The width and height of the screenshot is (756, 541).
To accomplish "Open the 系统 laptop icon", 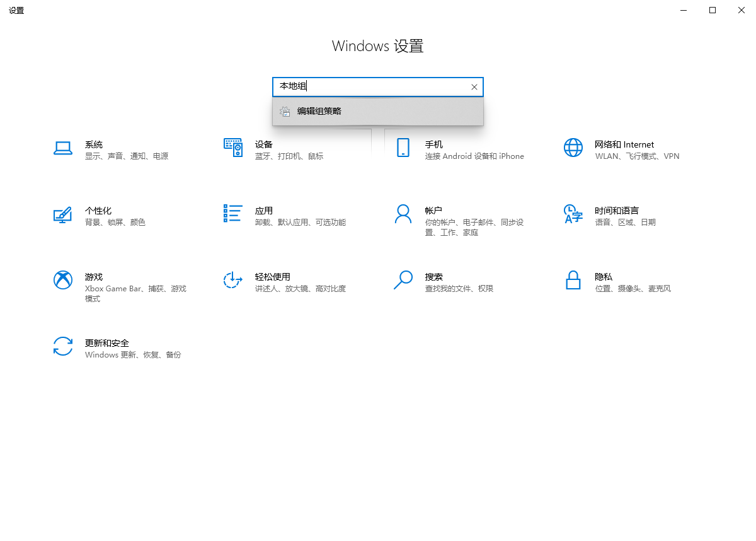I will coord(63,148).
